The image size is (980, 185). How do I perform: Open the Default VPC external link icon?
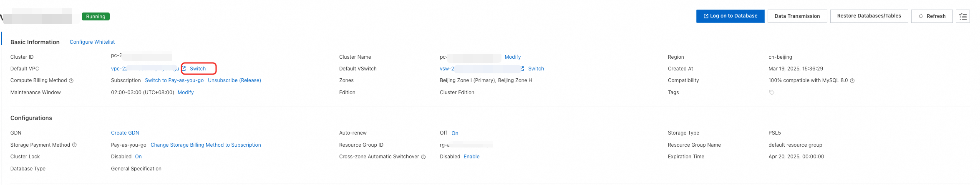point(184,69)
